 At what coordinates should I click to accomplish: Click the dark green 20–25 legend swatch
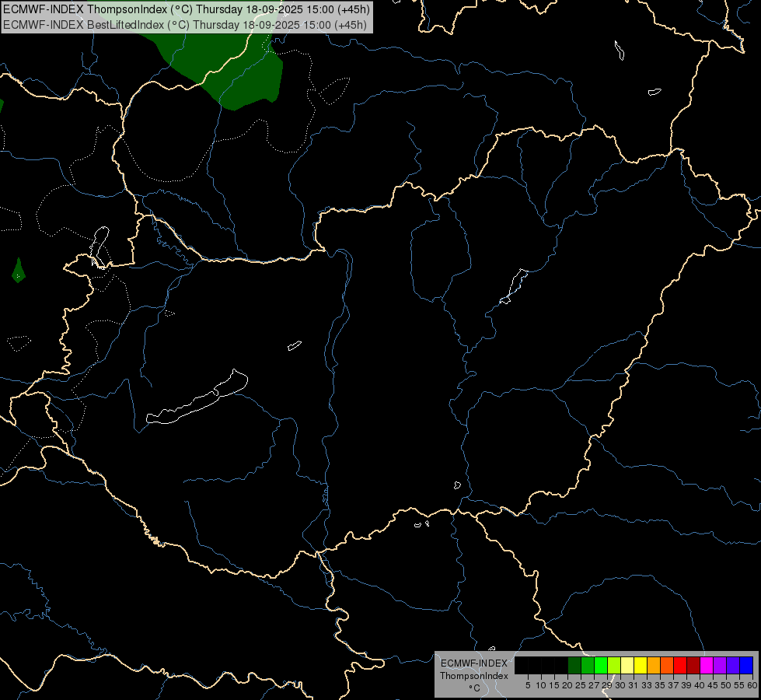pyautogui.click(x=574, y=665)
